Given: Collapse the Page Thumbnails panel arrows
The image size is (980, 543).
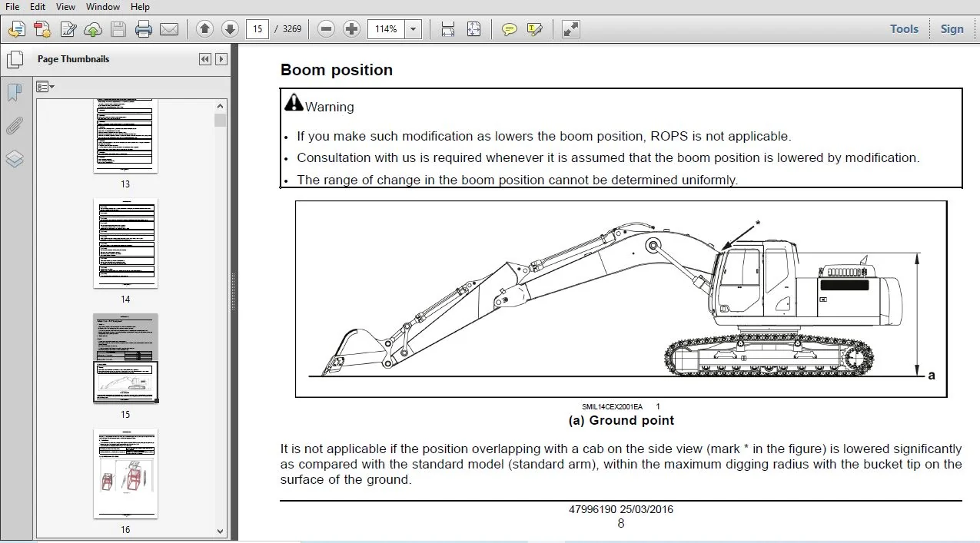Looking at the screenshot, I should [204, 59].
